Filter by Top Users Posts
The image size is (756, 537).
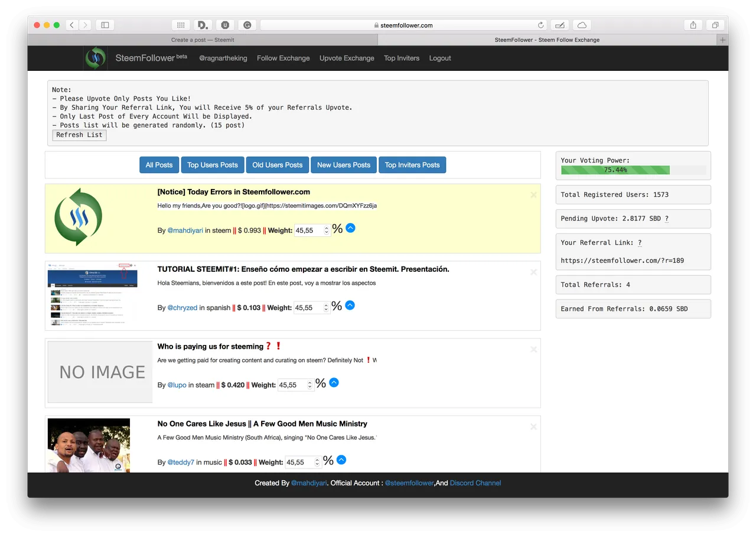213,165
